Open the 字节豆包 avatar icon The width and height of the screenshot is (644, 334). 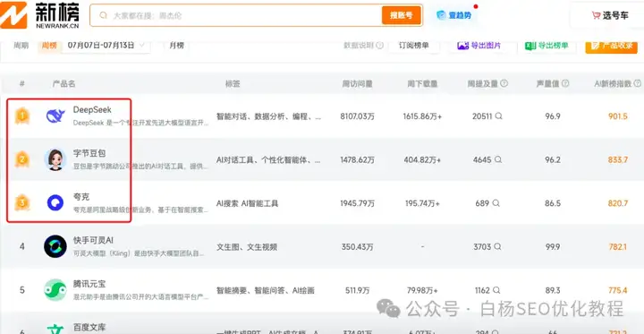click(55, 159)
